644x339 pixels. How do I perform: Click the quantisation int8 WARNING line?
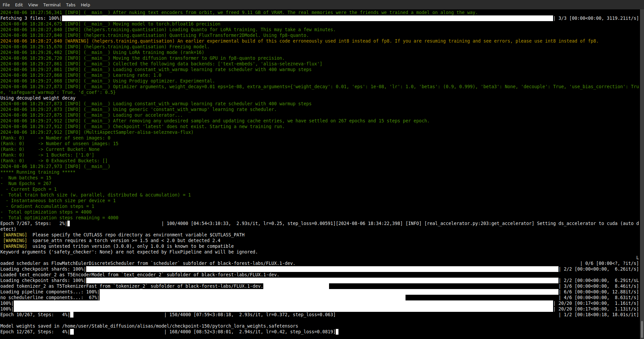tap(300, 41)
